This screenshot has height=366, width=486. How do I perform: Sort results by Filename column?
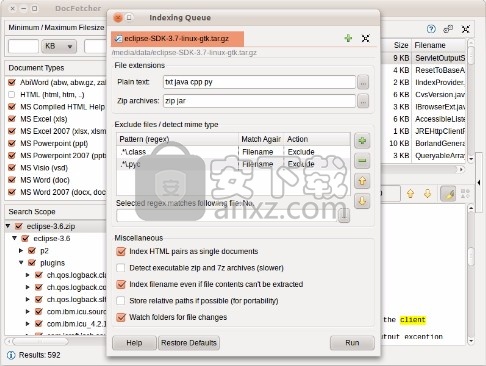(x=439, y=45)
